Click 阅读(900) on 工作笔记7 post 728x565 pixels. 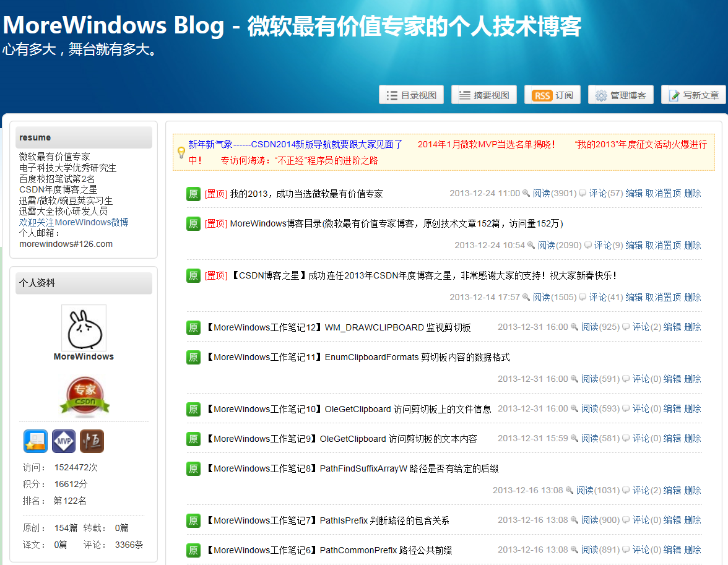[x=600, y=520]
